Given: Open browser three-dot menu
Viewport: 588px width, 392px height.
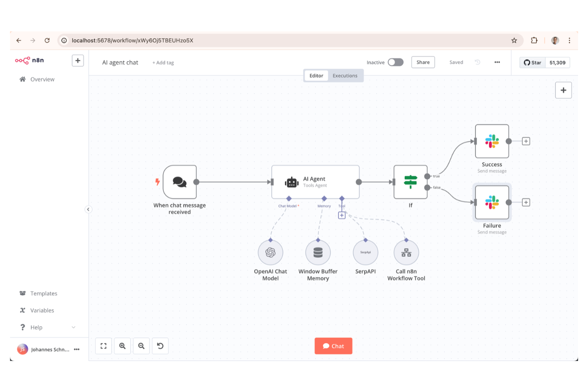Looking at the screenshot, I should [x=569, y=41].
